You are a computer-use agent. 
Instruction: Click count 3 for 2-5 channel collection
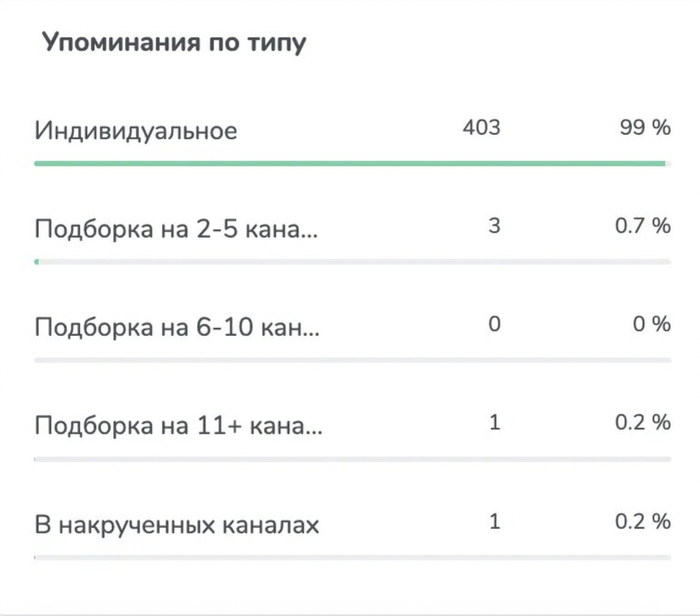494,226
